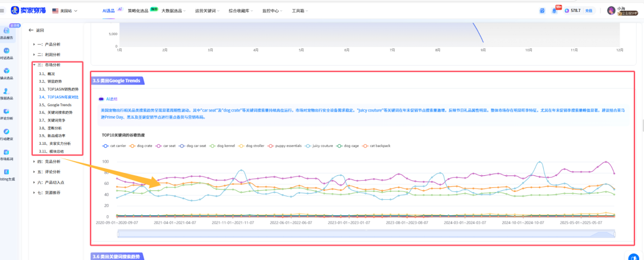The height and width of the screenshot is (260, 644).
Task: Open the 综合收藏库 menu
Action: click(x=241, y=11)
